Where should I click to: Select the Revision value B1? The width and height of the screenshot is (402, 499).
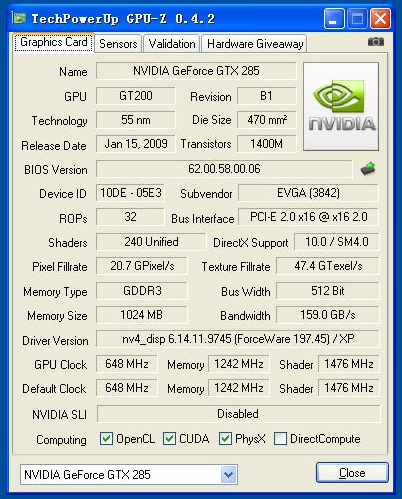[266, 96]
